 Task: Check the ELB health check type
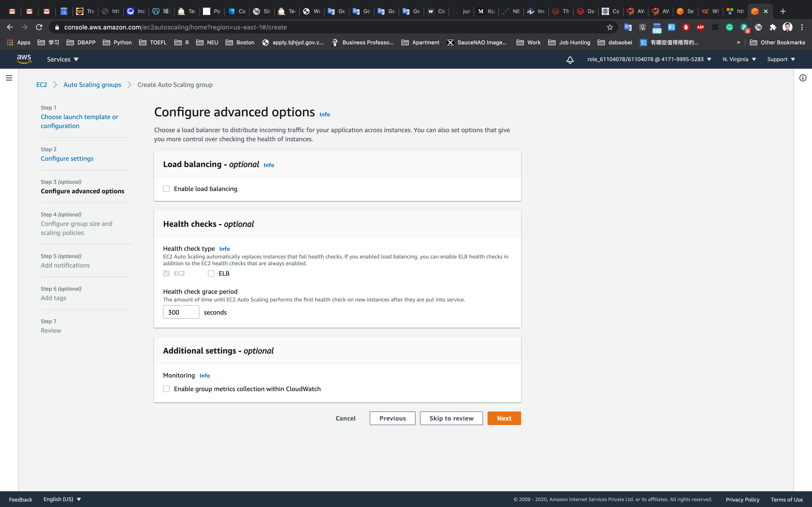point(211,273)
